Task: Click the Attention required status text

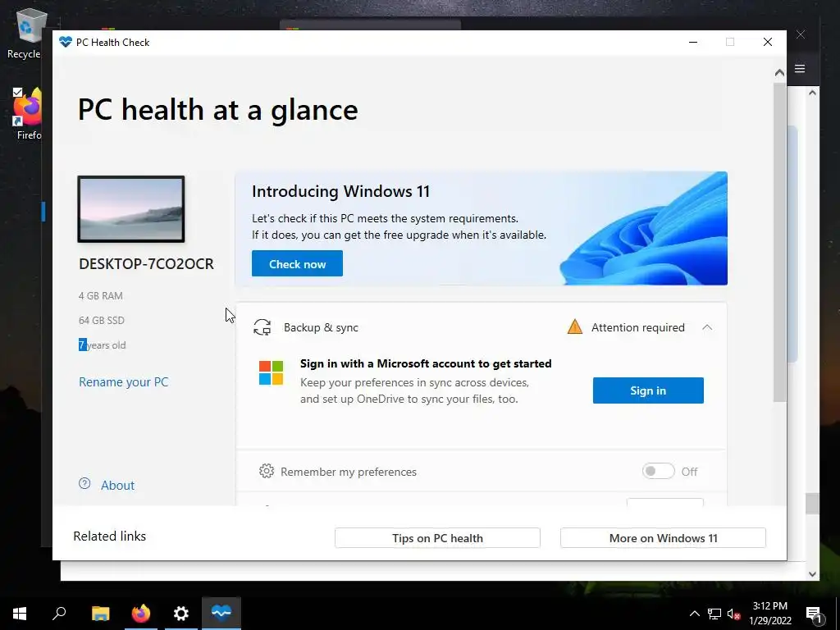Action: [637, 327]
